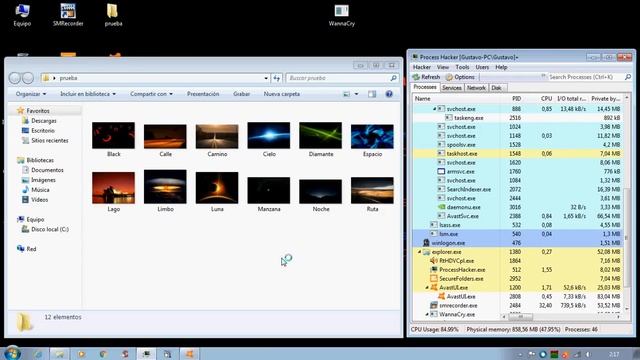Switch to the Services tab
This screenshot has height=360, width=640.
coord(451,88)
